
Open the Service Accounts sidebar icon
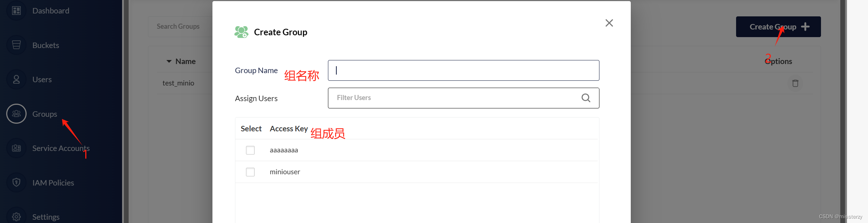tap(16, 148)
